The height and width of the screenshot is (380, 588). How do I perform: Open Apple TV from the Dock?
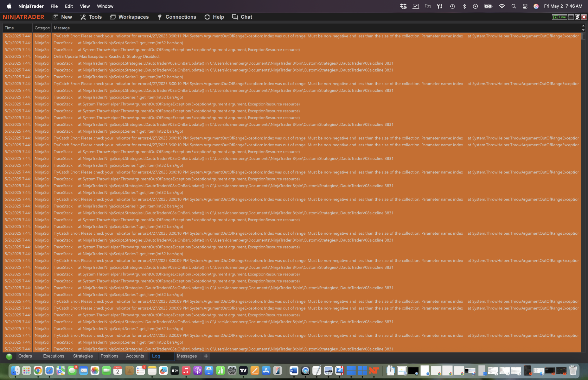pos(175,370)
